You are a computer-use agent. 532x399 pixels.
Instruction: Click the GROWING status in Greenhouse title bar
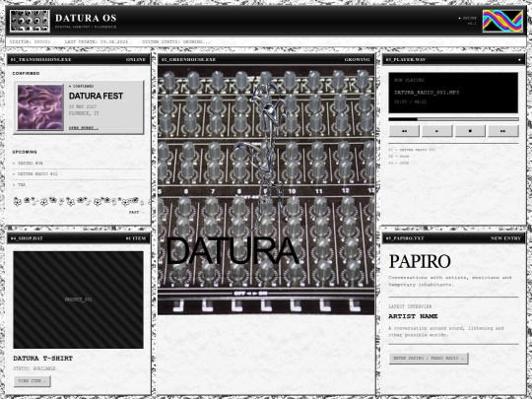point(358,60)
